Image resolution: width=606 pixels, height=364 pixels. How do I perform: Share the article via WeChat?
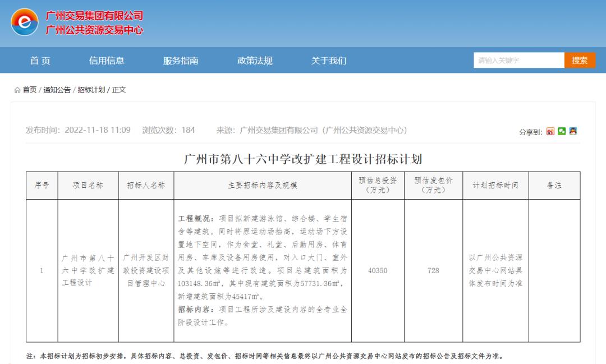(562, 131)
